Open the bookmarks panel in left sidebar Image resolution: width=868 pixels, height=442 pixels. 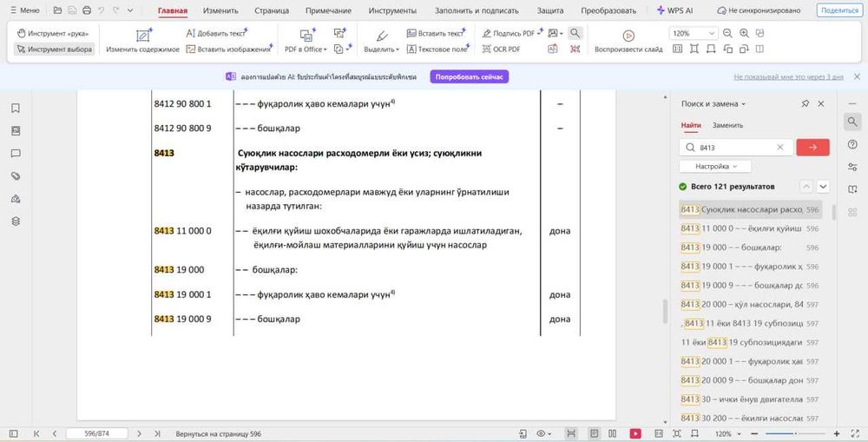[x=16, y=108]
